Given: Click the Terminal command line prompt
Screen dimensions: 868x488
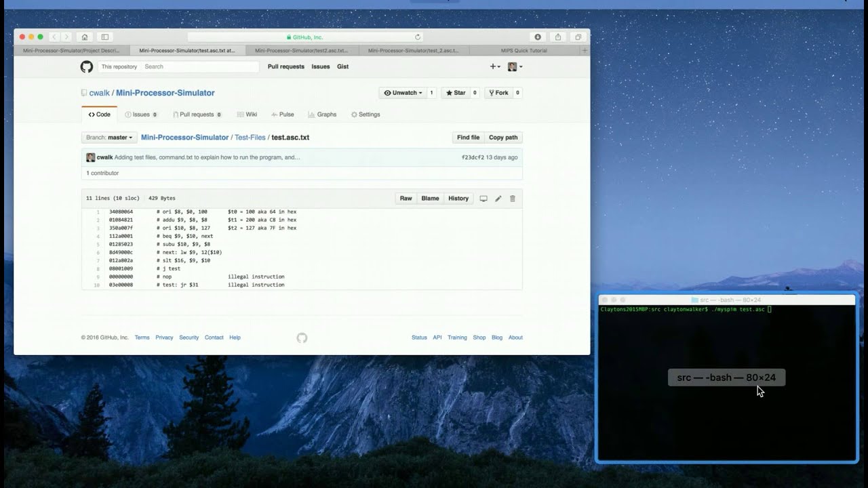Looking at the screenshot, I should (685, 309).
